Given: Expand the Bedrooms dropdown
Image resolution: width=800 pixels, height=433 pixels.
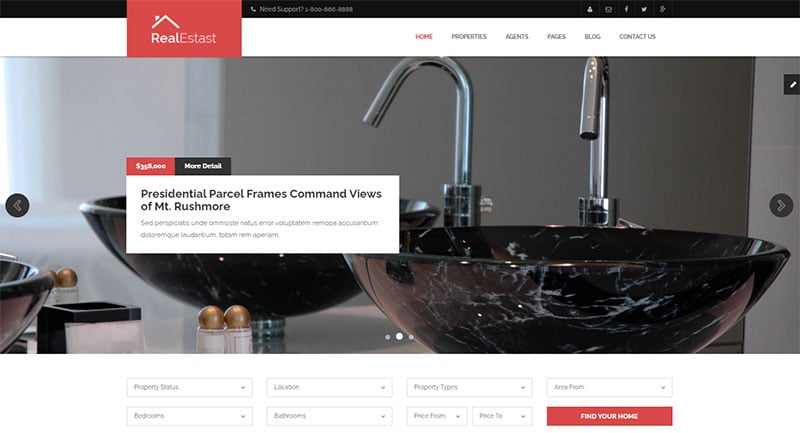Looking at the screenshot, I should point(189,416).
